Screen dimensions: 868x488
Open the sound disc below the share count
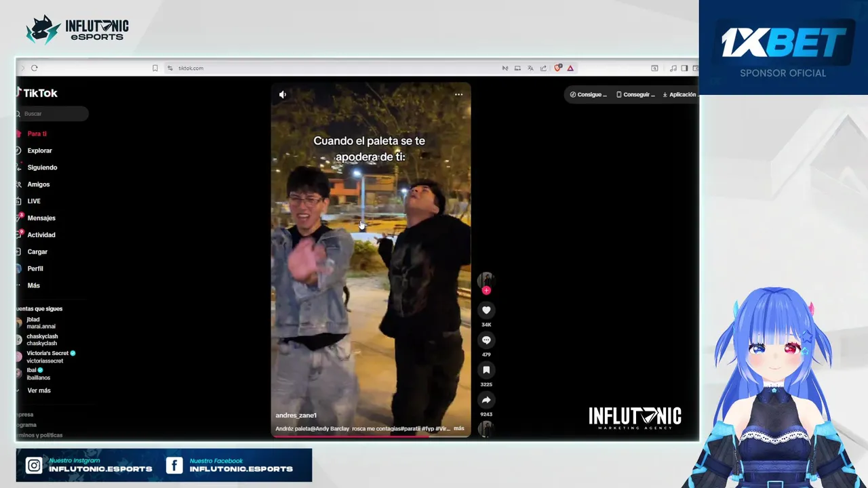click(x=486, y=428)
